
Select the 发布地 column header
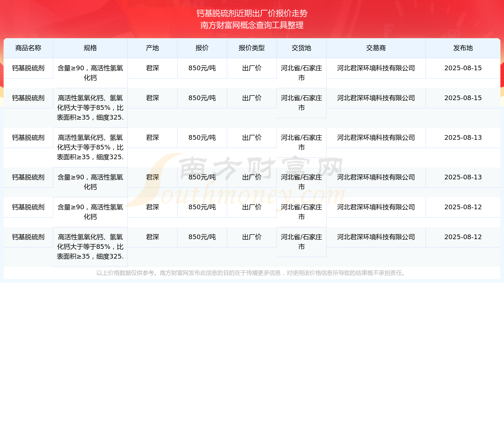click(463, 48)
